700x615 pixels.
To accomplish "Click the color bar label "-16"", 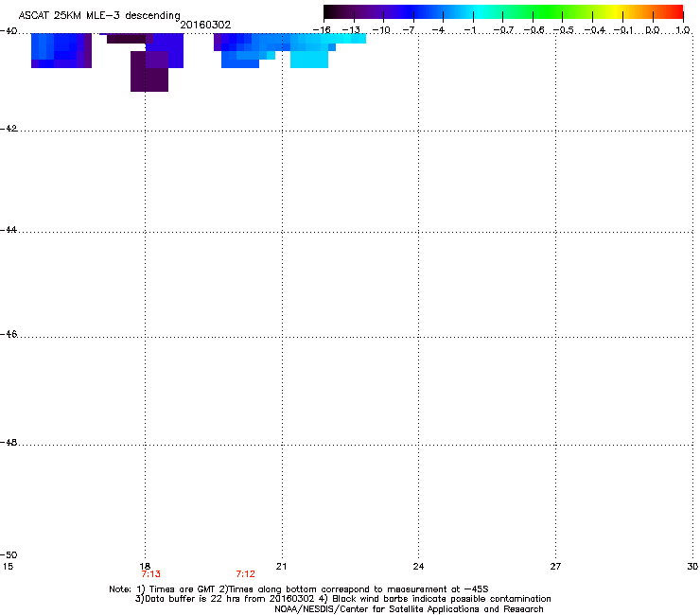I will (x=322, y=30).
